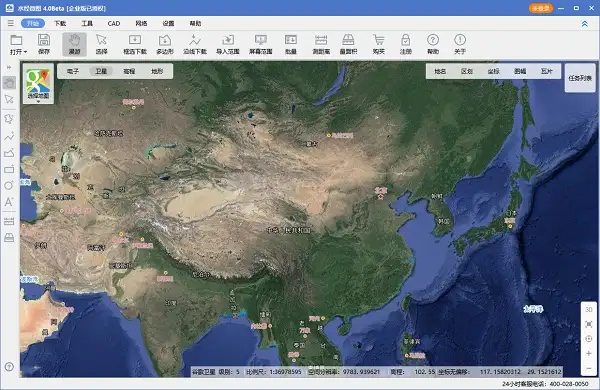Viewport: 600px width, 390px height.
Task: Collapse the ribbon with the double-chevron
Action: click(585, 24)
